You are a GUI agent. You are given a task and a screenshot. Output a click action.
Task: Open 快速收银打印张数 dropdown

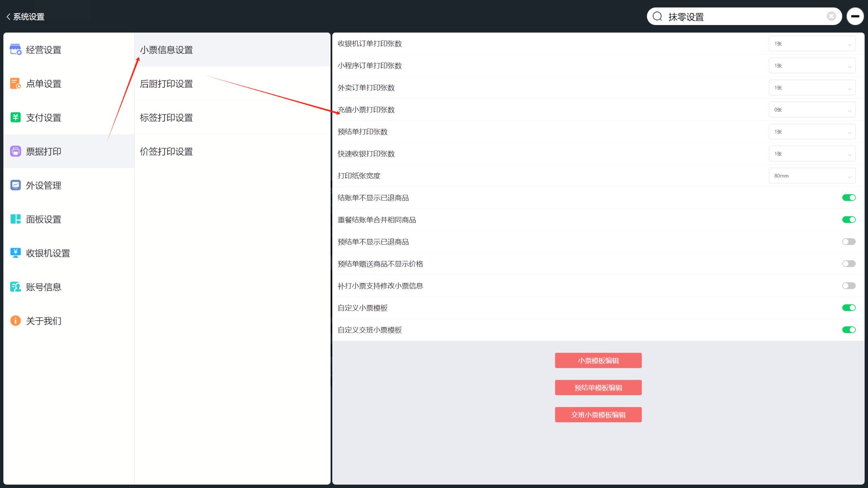[812, 154]
